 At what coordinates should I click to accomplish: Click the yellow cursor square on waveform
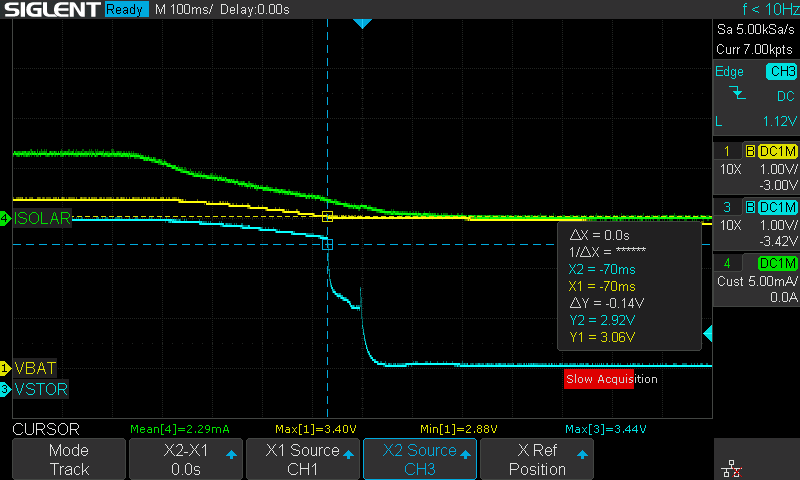pyautogui.click(x=327, y=216)
